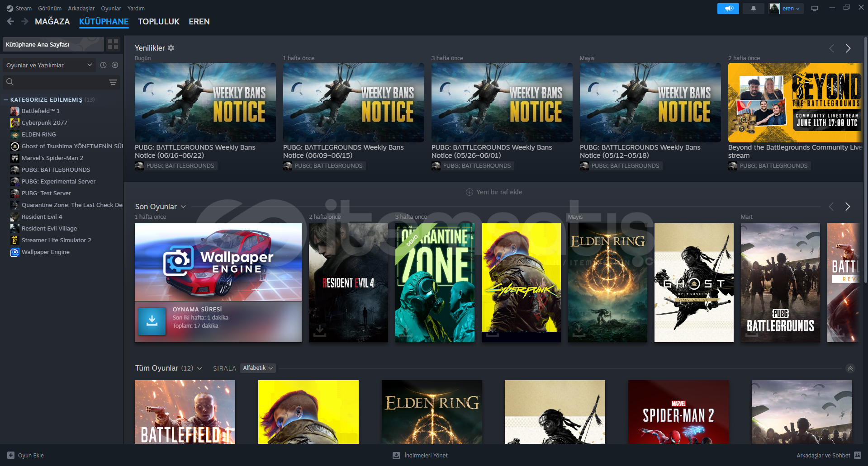Image resolution: width=868 pixels, height=466 pixels.
Task: Go to the MAĞAZA tab
Action: click(x=52, y=22)
